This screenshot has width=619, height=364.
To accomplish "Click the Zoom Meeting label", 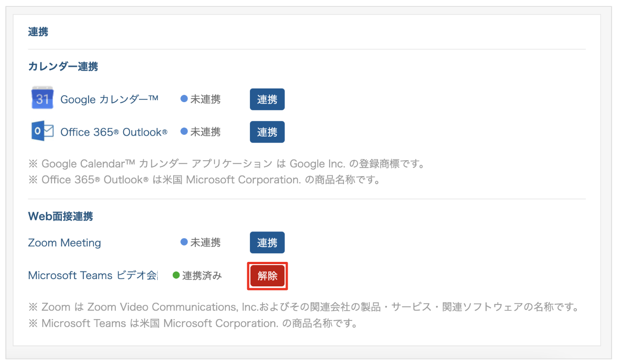I will [65, 243].
